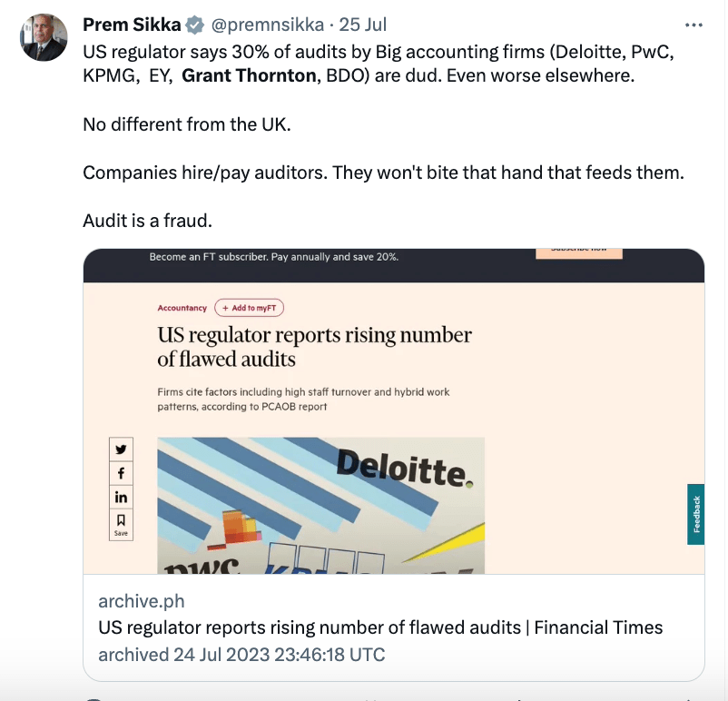Open the tweet's three-dot more menu
Image resolution: width=728 pixels, height=701 pixels.
[x=694, y=25]
